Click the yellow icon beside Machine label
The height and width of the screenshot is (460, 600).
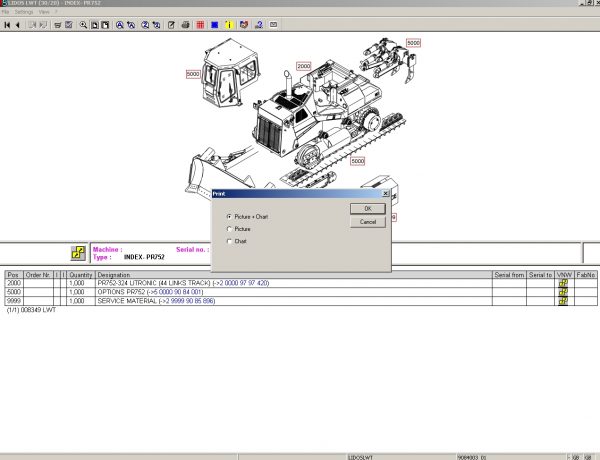click(x=77, y=253)
